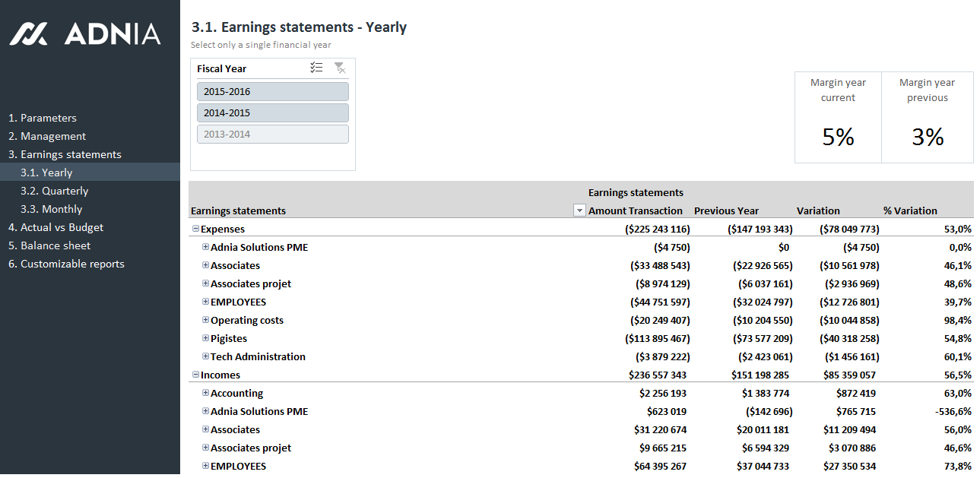Navigate to Actual vs Budget
Viewport: 980px width, 478px height.
56,227
